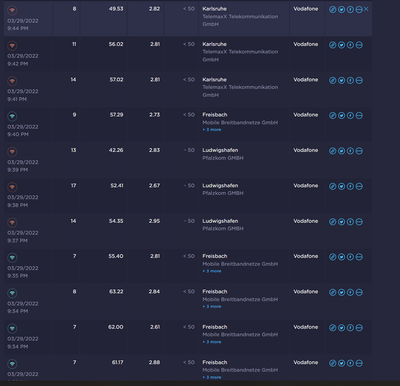Click Vodafone provider on the 9:38 PM row
Screen dimensions: 400x386
pos(306,185)
